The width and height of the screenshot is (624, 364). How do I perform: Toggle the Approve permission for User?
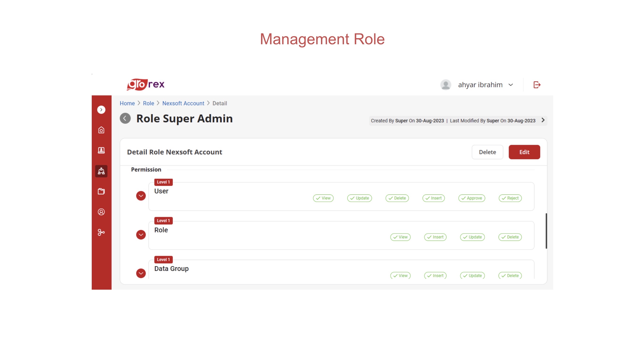coord(471,198)
